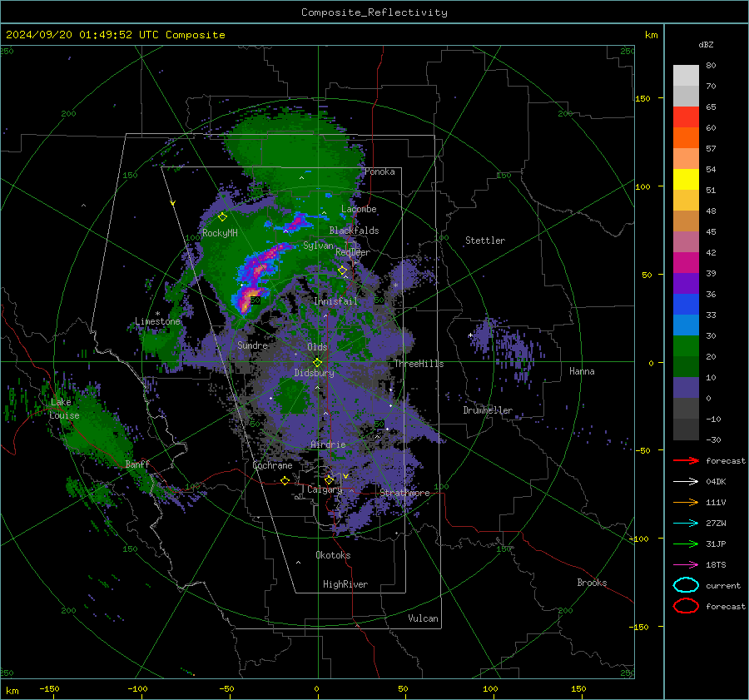
Task: Click the cyan 27ZW arrow icon
Action: [x=686, y=524]
